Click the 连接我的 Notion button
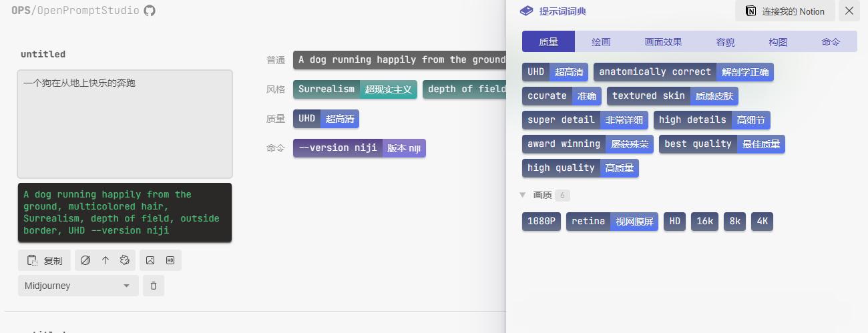This screenshot has height=333, width=868. coord(785,11)
